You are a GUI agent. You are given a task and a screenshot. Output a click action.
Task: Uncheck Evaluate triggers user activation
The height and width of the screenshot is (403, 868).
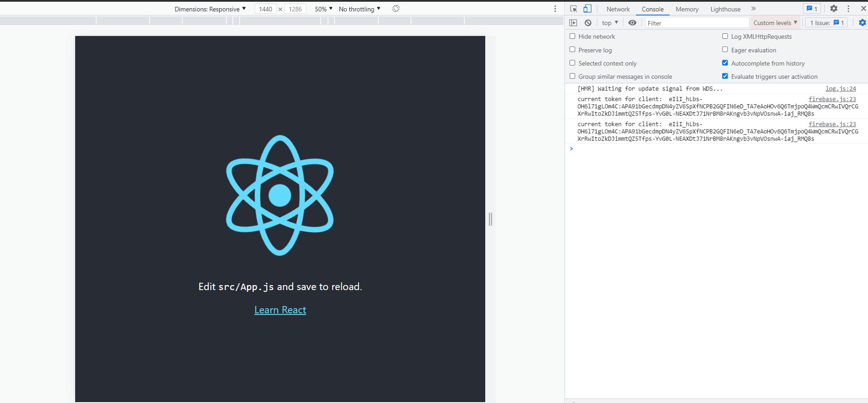click(x=725, y=76)
